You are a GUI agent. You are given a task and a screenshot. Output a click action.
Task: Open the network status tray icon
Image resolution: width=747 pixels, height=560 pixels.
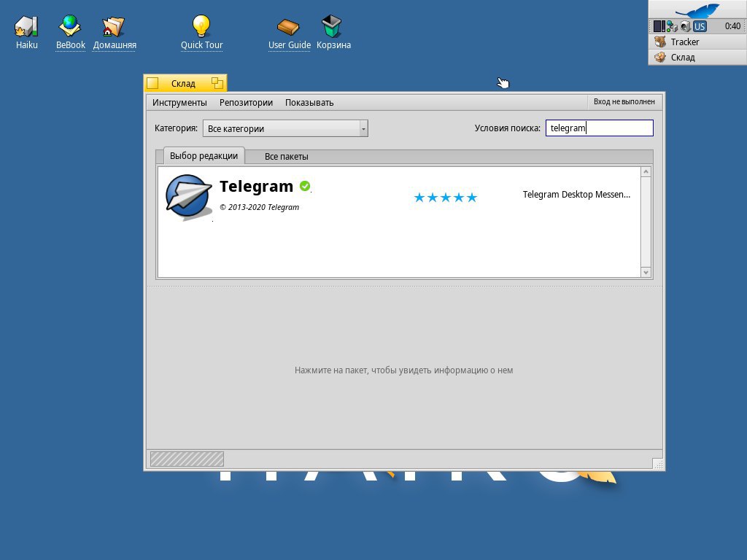672,26
